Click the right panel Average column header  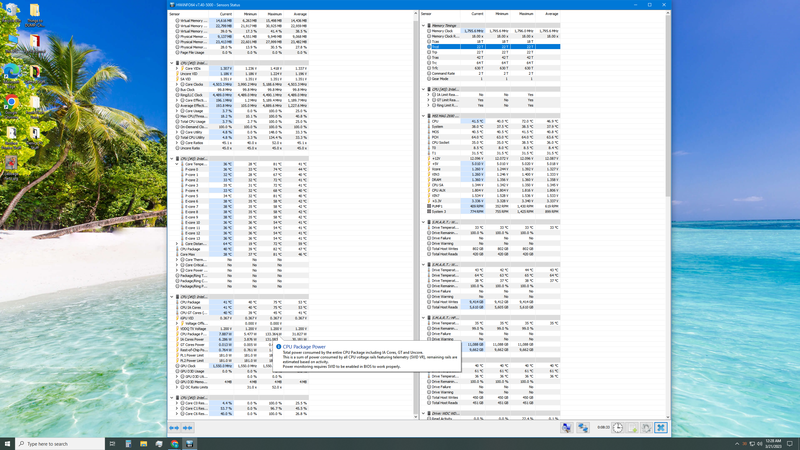548,14
